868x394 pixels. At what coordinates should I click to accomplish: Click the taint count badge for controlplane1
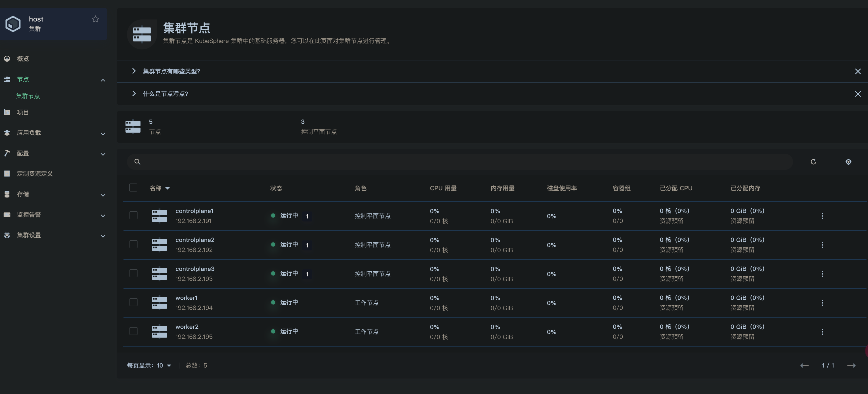click(307, 216)
